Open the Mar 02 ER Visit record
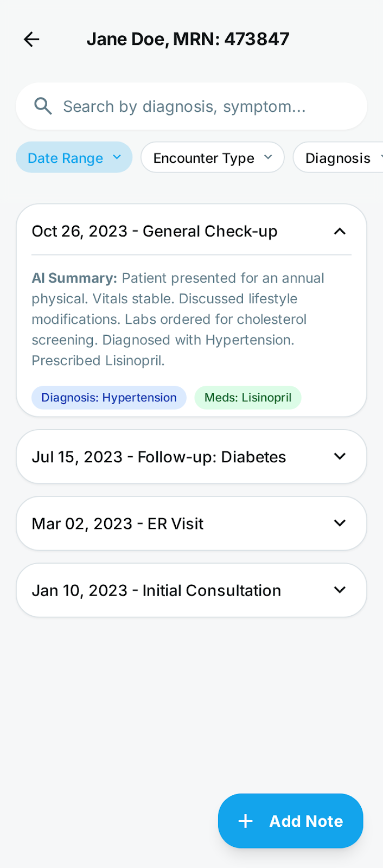This screenshot has height=868, width=383. coord(191,523)
